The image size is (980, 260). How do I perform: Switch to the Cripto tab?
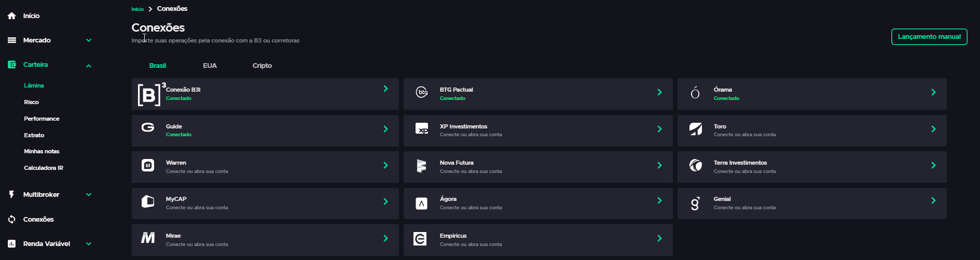(262, 66)
